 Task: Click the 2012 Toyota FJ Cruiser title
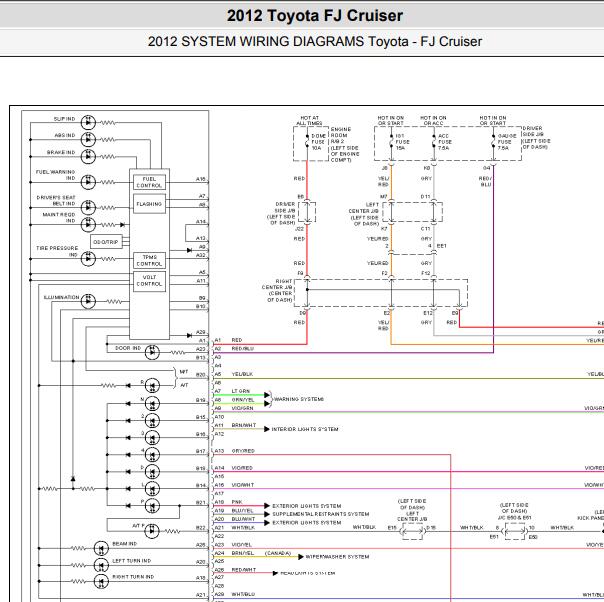[315, 16]
